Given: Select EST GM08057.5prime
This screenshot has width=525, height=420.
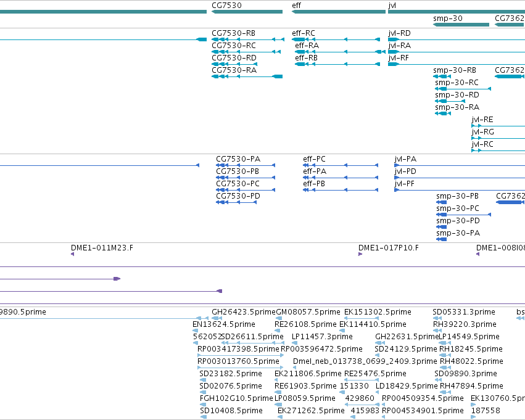Looking at the screenshot, I should (308, 312).
